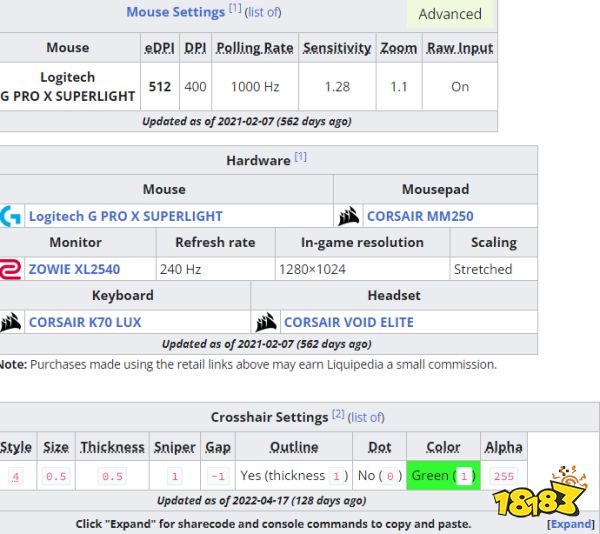Open the Crosshair Settings link
The image size is (600, 534).
point(269,417)
